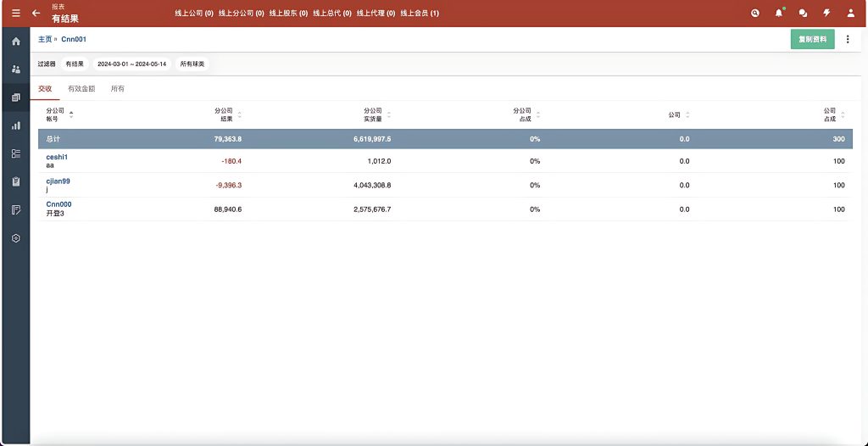
Task: Select cjian99 result value -9,396.3
Action: [x=229, y=185]
